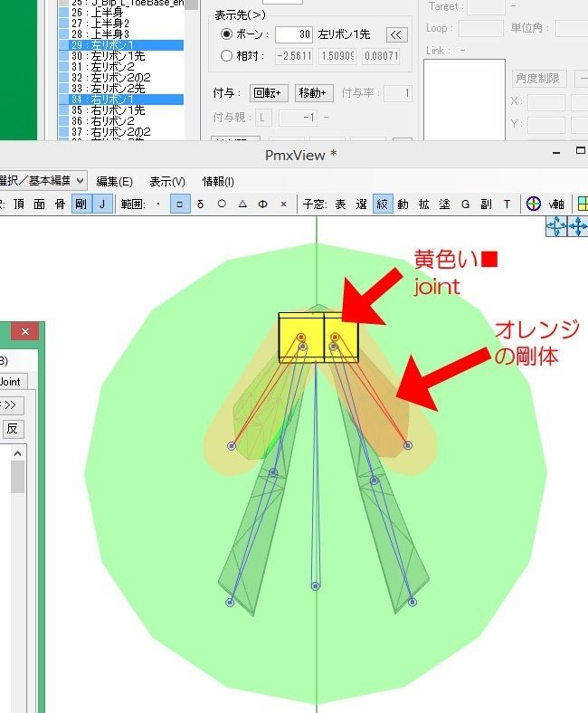Select bone 37 : 右リボン2の2 in list
The height and width of the screenshot is (713, 588).
pyautogui.click(x=121, y=132)
